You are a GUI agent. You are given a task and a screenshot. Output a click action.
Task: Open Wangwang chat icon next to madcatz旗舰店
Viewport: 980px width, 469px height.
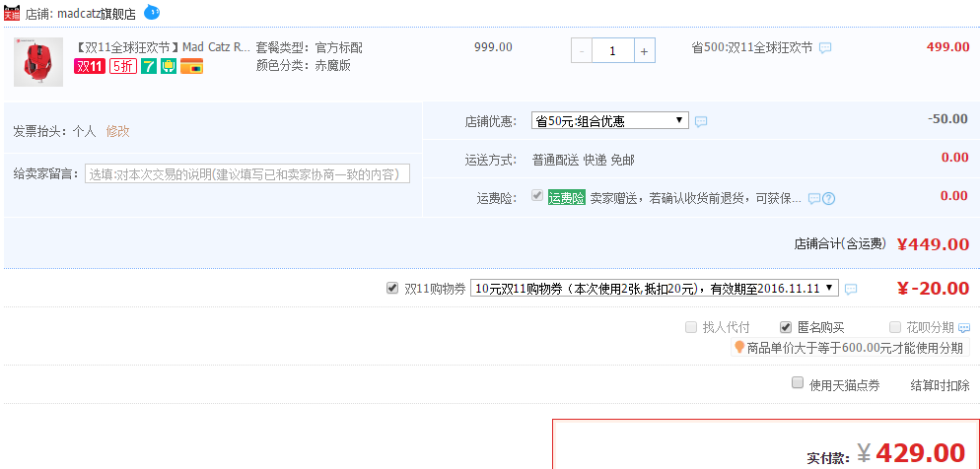(x=152, y=11)
